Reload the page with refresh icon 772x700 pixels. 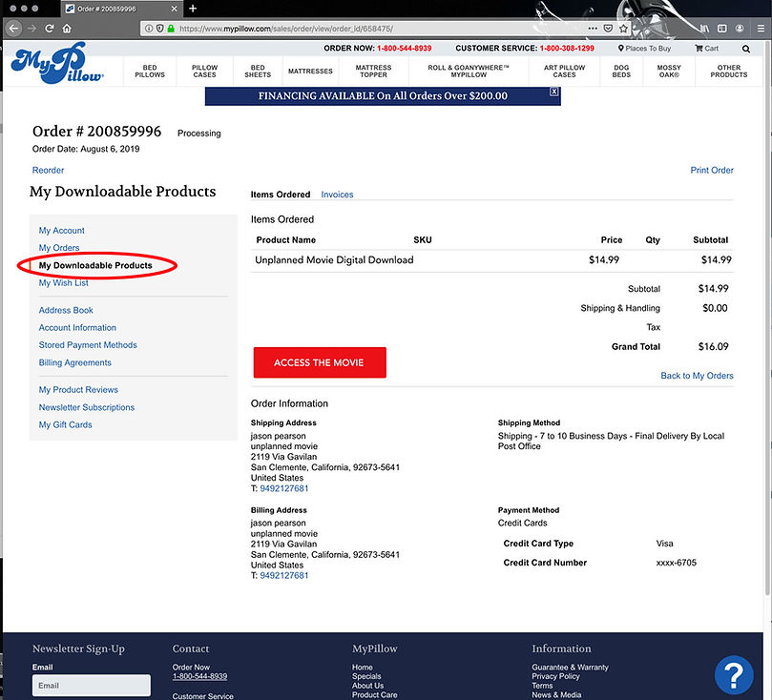(x=50, y=29)
